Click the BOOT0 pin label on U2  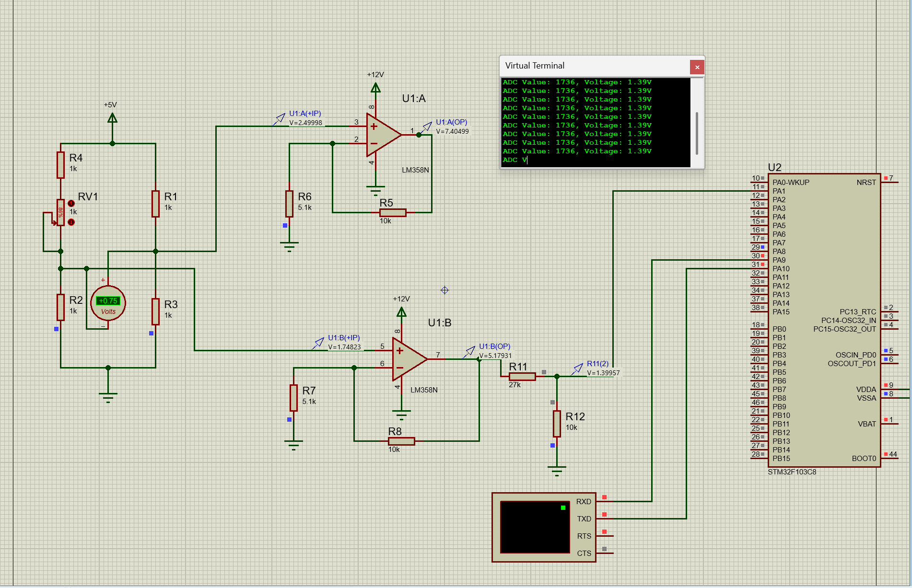pos(864,459)
